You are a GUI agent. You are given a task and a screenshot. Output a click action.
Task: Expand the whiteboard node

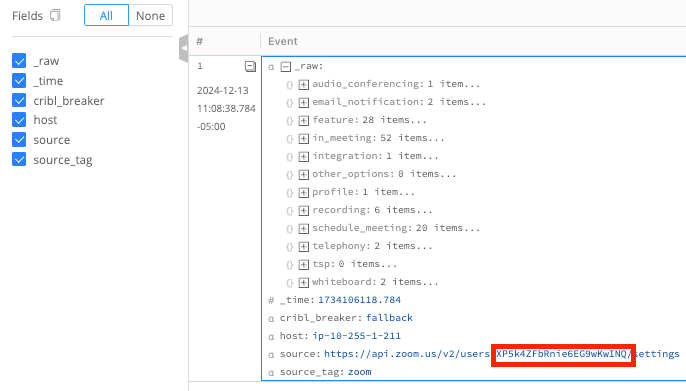coord(304,283)
